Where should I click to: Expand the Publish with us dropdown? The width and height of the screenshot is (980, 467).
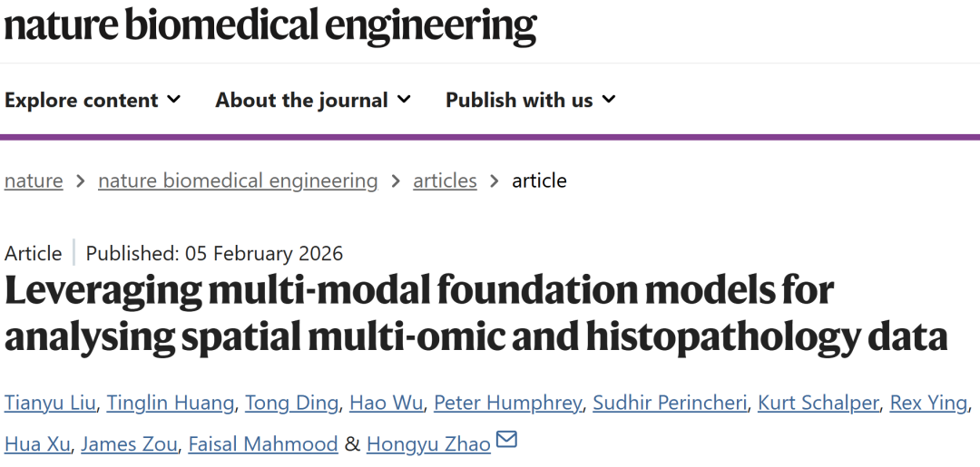(530, 100)
